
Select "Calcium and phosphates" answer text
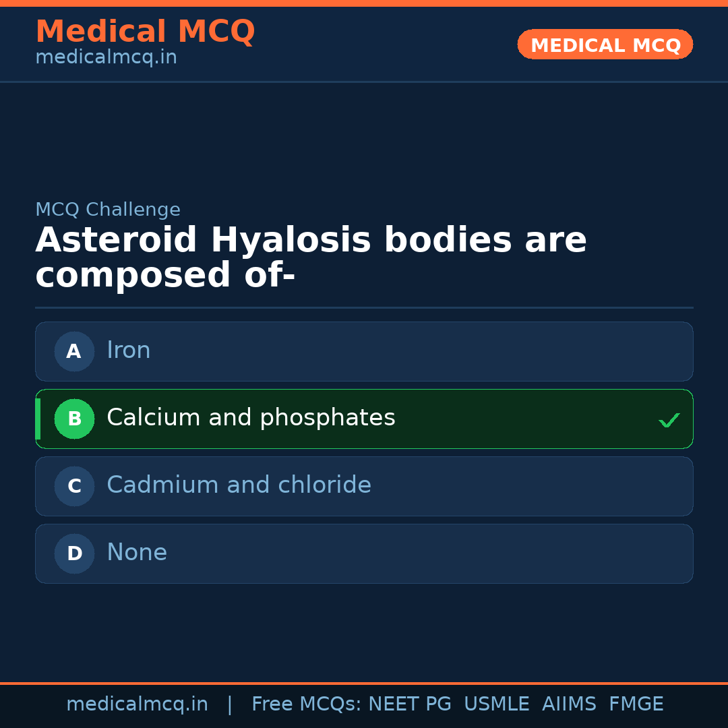click(x=251, y=418)
